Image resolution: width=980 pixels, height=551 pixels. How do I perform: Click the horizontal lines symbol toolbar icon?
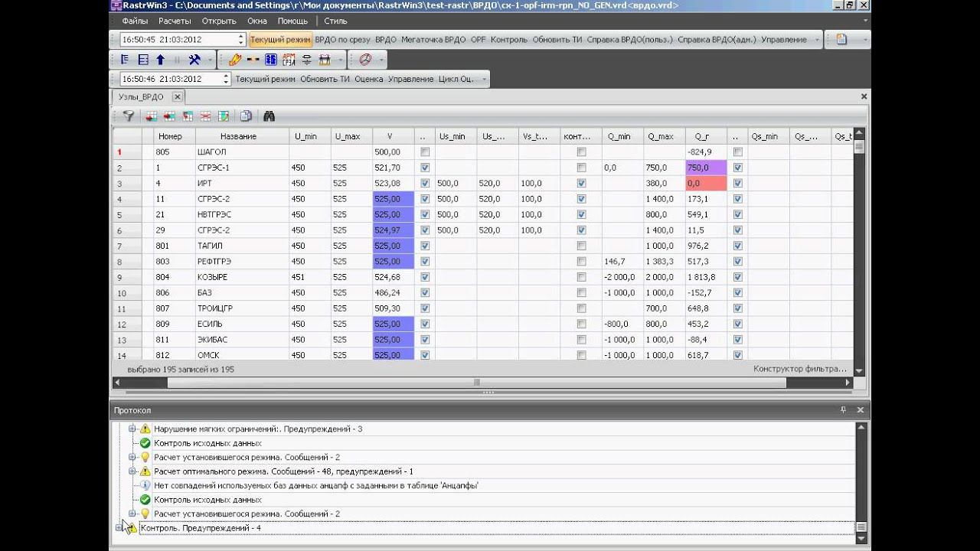point(307,59)
